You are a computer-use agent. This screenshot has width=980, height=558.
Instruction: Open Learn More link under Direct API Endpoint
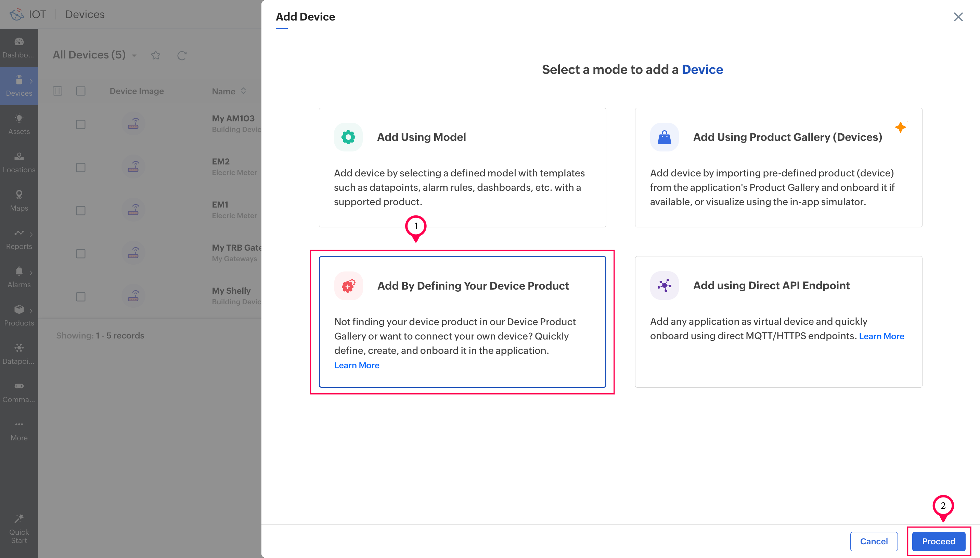point(881,336)
